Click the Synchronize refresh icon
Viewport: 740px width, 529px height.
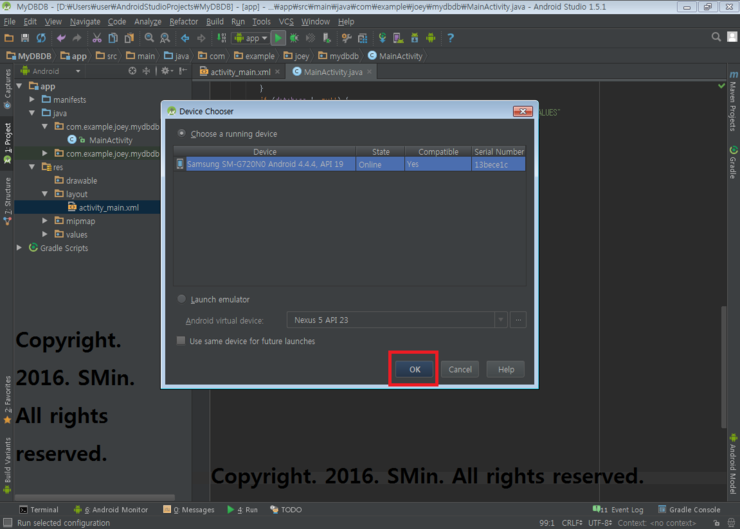(x=42, y=38)
